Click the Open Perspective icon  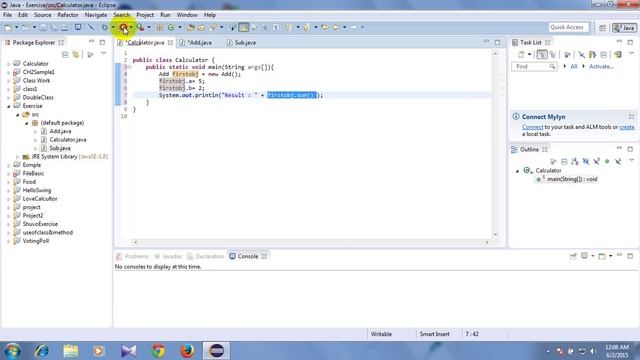click(x=602, y=28)
